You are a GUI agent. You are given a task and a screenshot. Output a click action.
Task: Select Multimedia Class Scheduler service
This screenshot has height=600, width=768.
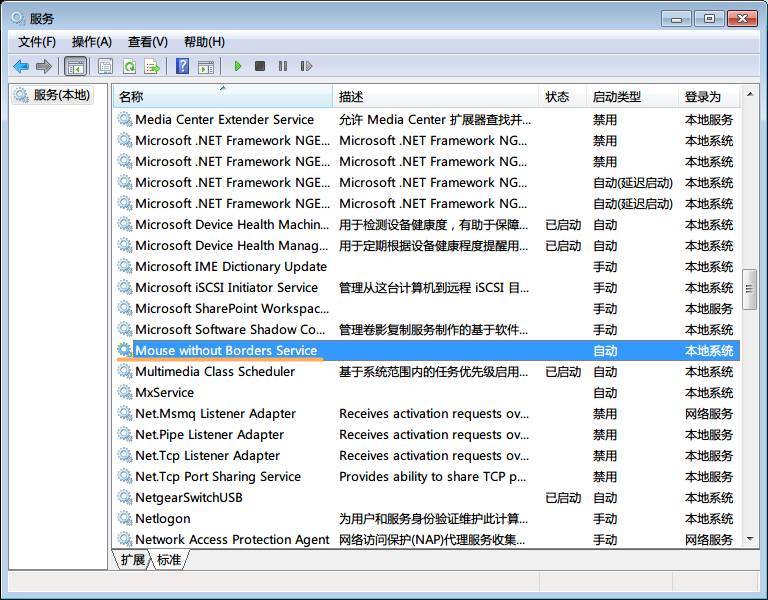pyautogui.click(x=428, y=371)
